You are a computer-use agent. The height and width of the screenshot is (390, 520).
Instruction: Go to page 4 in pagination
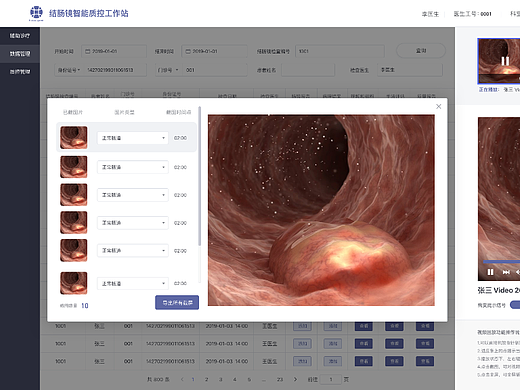coord(235,379)
